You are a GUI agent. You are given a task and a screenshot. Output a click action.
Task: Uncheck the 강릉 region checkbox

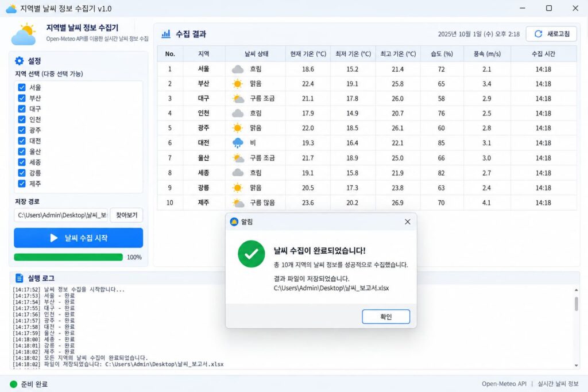pyautogui.click(x=22, y=173)
